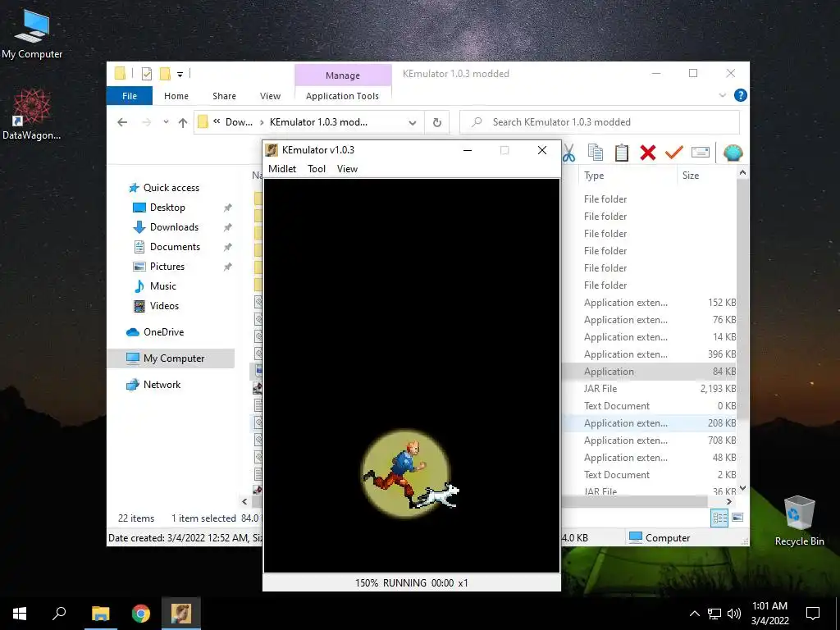Select the DataWagon desktop shortcut
The width and height of the screenshot is (840, 630).
coord(32,114)
